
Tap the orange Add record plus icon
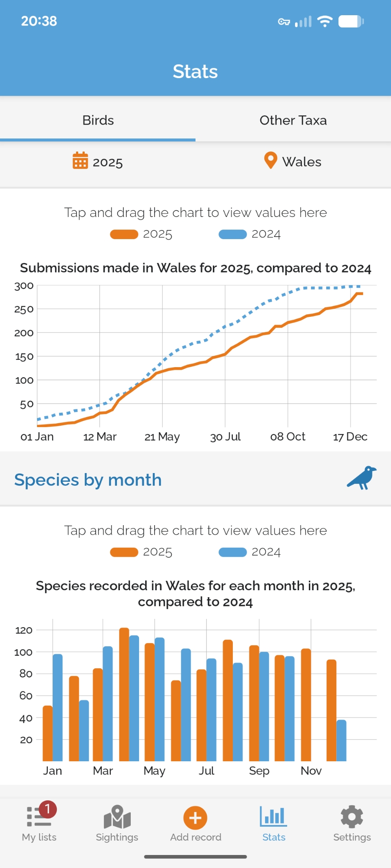click(195, 818)
